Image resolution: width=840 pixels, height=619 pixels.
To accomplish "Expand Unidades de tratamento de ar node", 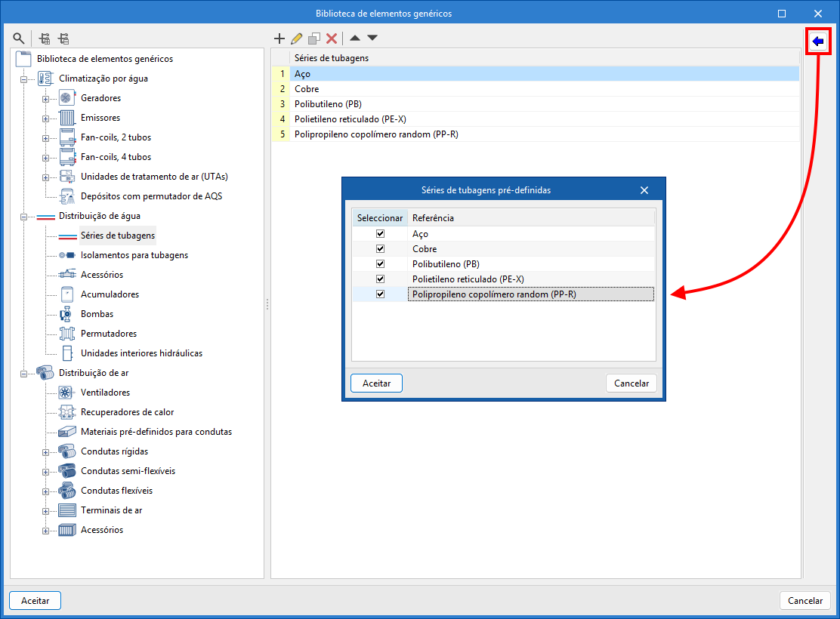I will 45,178.
